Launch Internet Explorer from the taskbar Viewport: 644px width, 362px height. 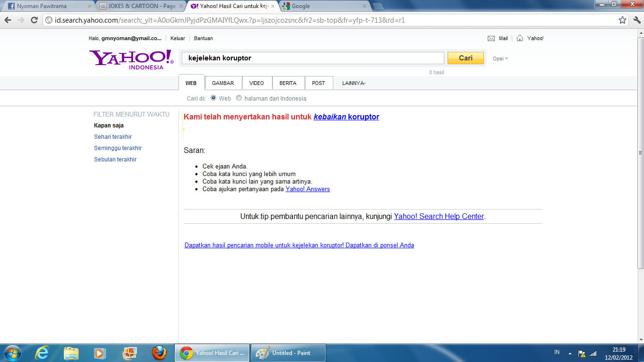[x=42, y=353]
